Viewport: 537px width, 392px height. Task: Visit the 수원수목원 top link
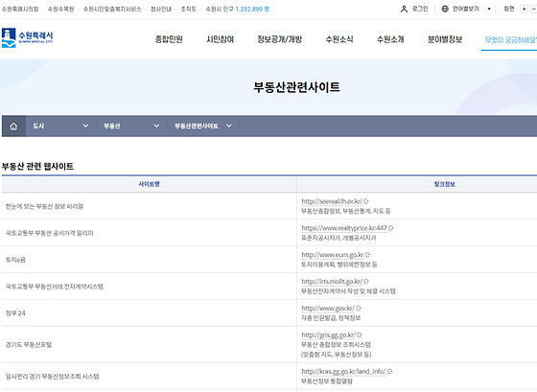click(61, 9)
